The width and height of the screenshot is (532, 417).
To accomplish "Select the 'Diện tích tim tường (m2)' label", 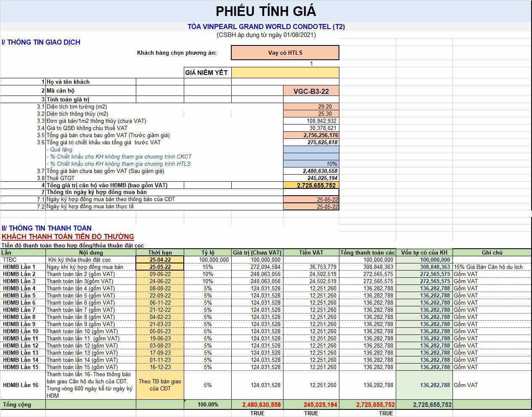I will pos(77,107).
